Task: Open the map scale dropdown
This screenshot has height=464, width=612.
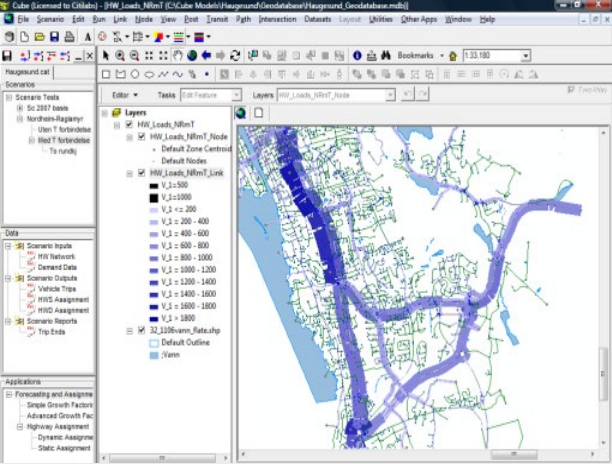Action: (x=525, y=56)
